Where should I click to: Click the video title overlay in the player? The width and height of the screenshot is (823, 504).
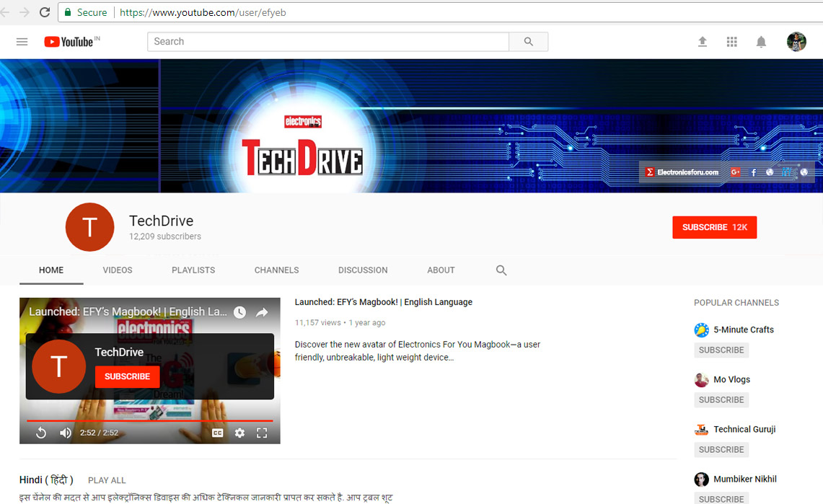click(x=128, y=311)
